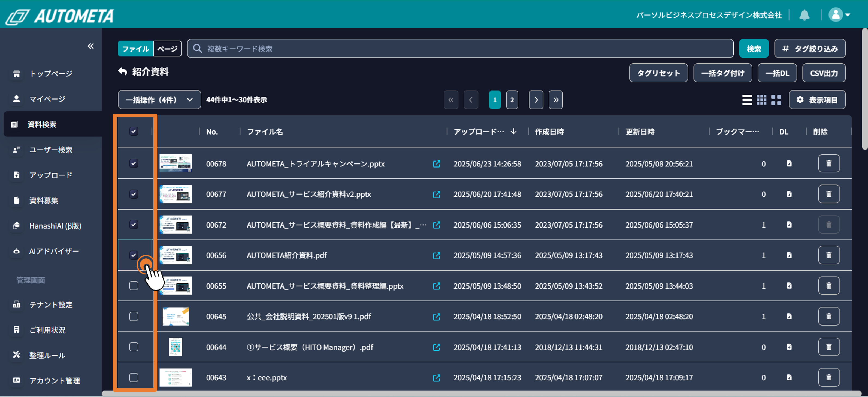Go back using arrow beside 紹介資料
Image resolution: width=868 pixels, height=397 pixels.
[123, 72]
